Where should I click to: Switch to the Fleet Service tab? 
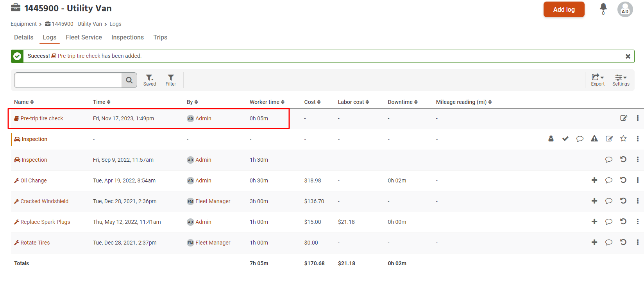84,37
